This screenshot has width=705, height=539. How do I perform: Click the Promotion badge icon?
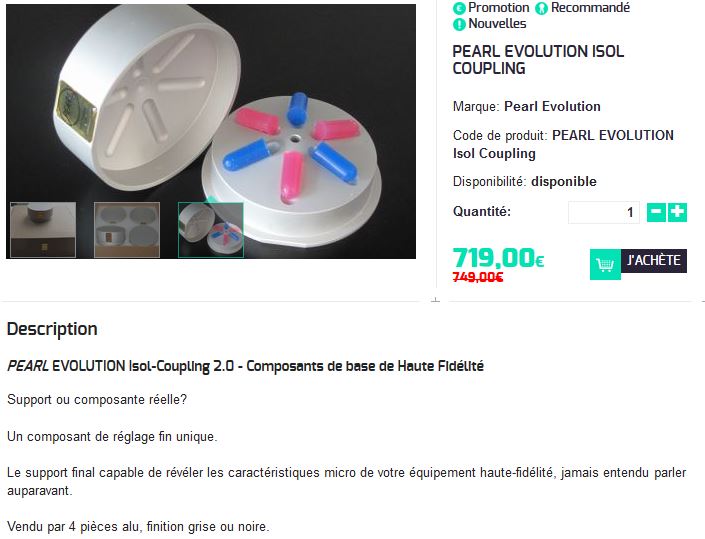pos(459,8)
